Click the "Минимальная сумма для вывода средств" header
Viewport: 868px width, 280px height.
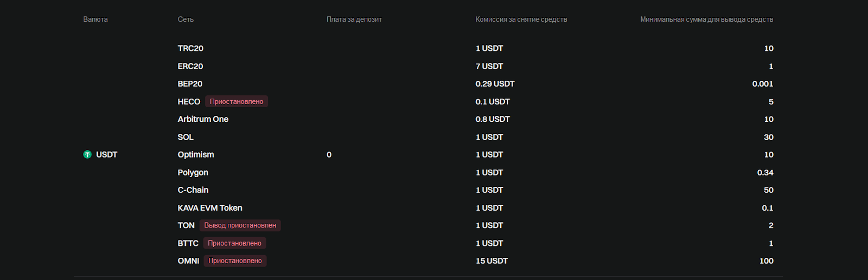click(706, 19)
